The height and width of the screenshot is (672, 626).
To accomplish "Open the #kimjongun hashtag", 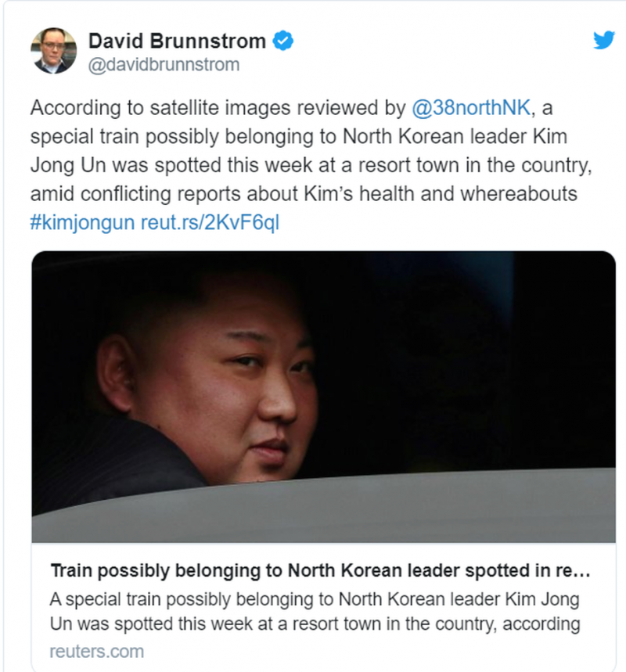I will [82, 223].
